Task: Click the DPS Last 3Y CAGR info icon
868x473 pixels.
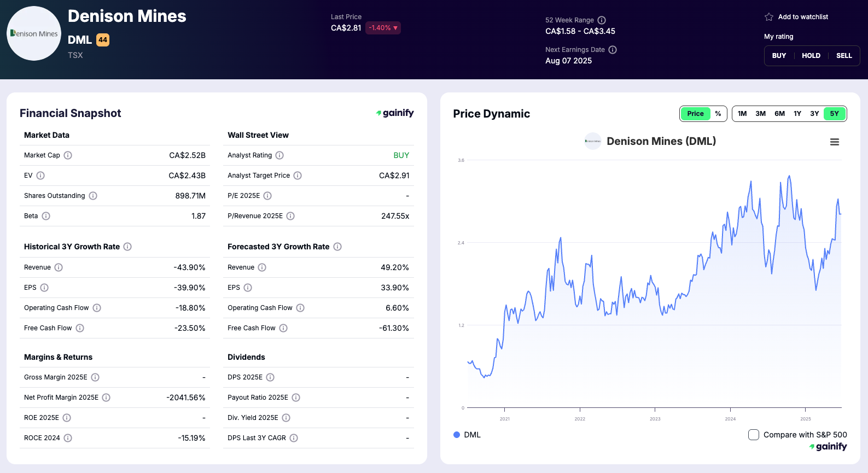Action: pos(294,438)
